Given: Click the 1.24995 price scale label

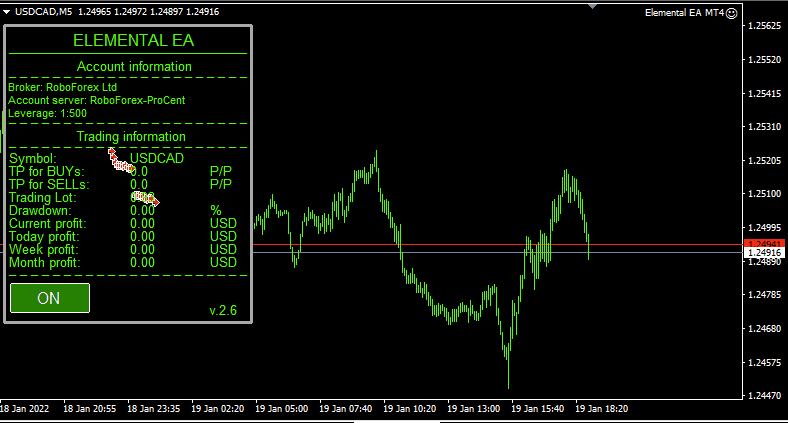Looking at the screenshot, I should tap(764, 228).
